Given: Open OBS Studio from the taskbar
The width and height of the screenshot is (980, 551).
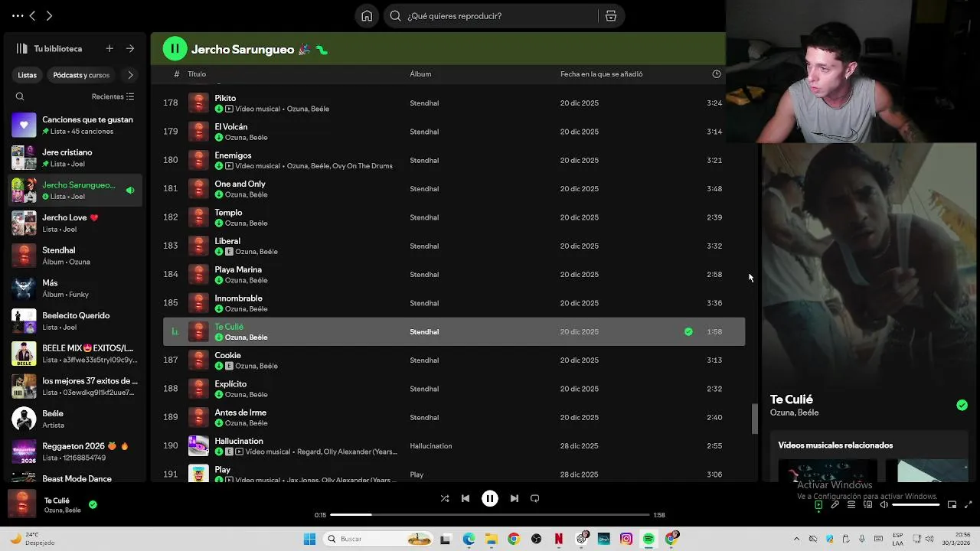Looking at the screenshot, I should [536, 539].
